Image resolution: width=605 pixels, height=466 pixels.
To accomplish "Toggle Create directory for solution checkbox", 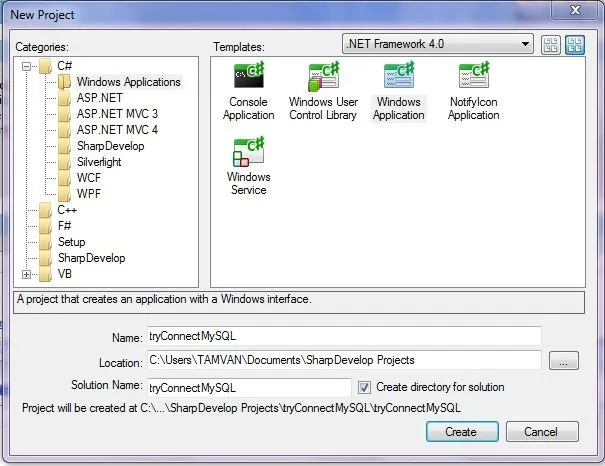I will click(x=364, y=387).
